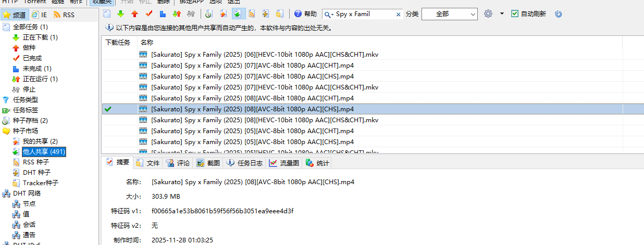Switch to the 文件 tab
Viewport: 644px width, 245px height.
(147, 163)
